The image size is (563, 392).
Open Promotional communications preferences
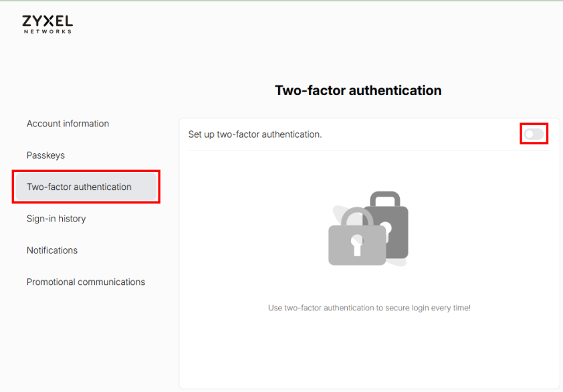point(86,282)
